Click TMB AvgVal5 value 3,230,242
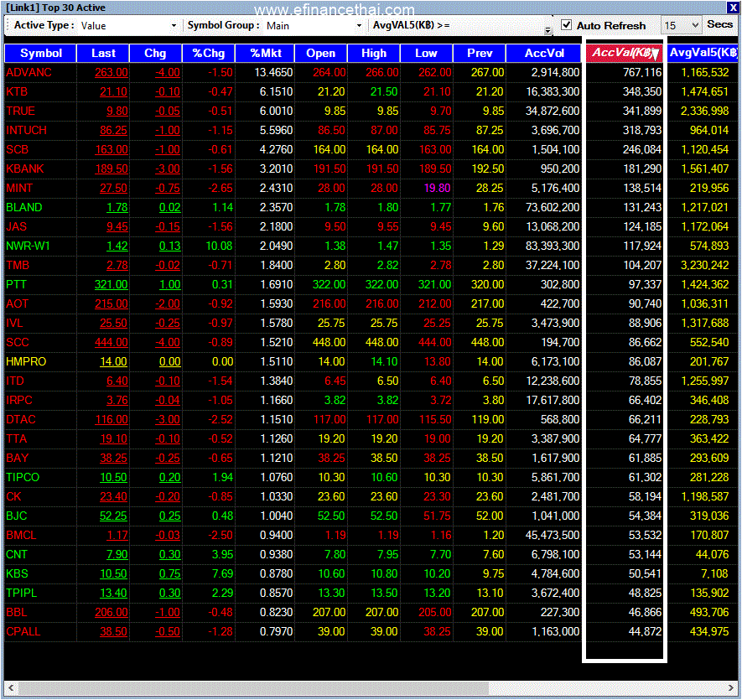 (704, 266)
